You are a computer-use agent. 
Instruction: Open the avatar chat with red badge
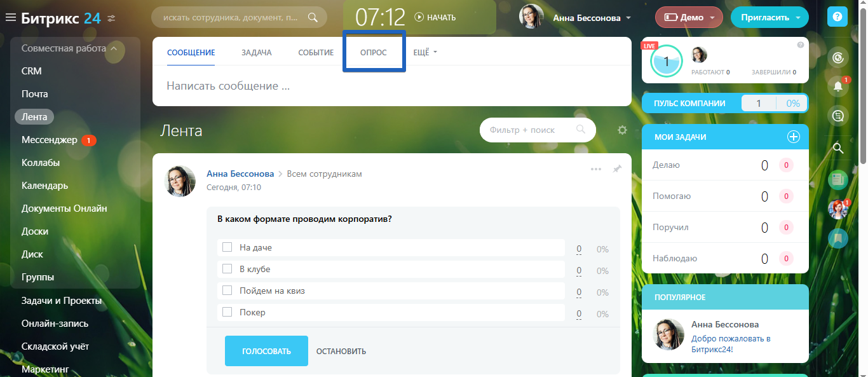pos(838,209)
